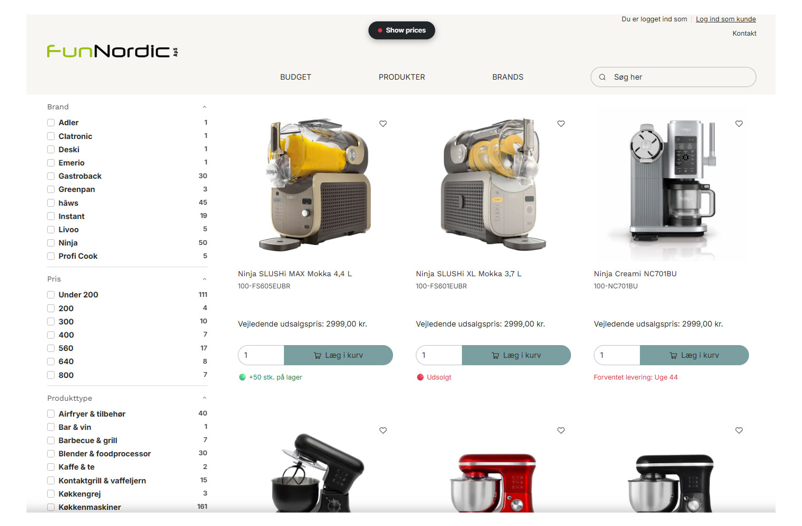802x526 pixels.
Task: Favorite the Ninja SLUSHi XL Mokka heart icon
Action: pos(561,123)
